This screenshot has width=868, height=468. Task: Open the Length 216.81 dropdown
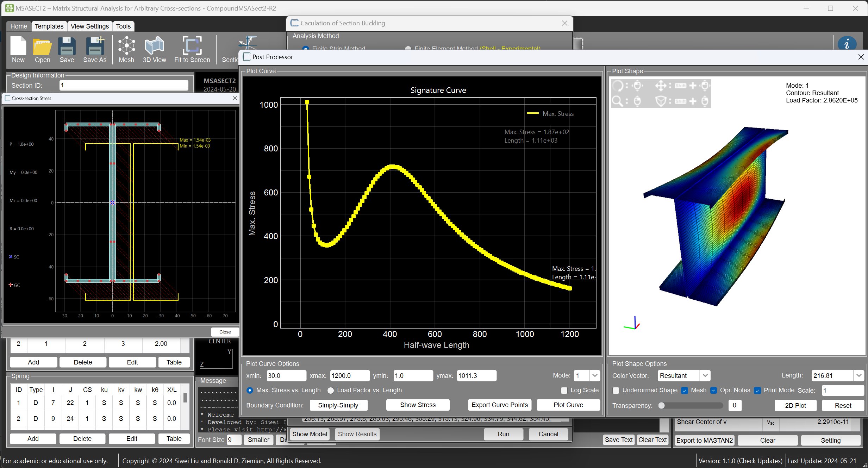pyautogui.click(x=859, y=375)
